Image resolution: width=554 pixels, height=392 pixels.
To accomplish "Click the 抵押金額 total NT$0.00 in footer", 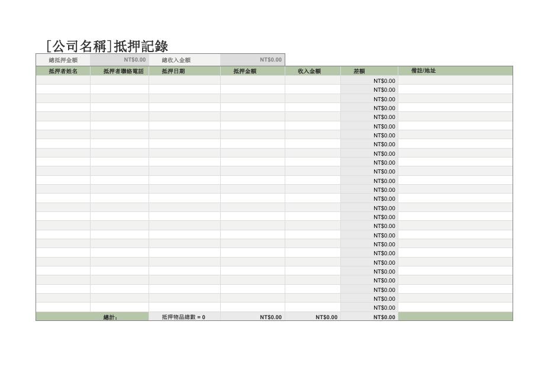I will (x=253, y=317).
